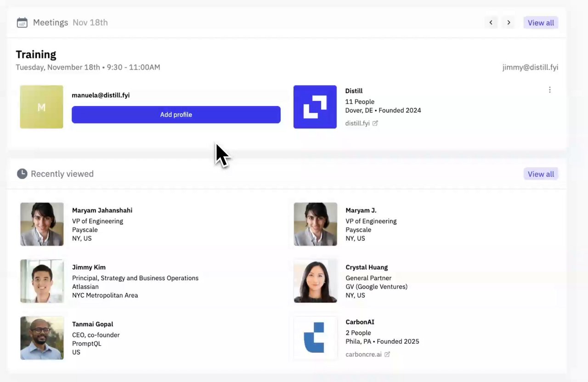Open the distill.fyi website link
588x382 pixels.
(x=357, y=123)
